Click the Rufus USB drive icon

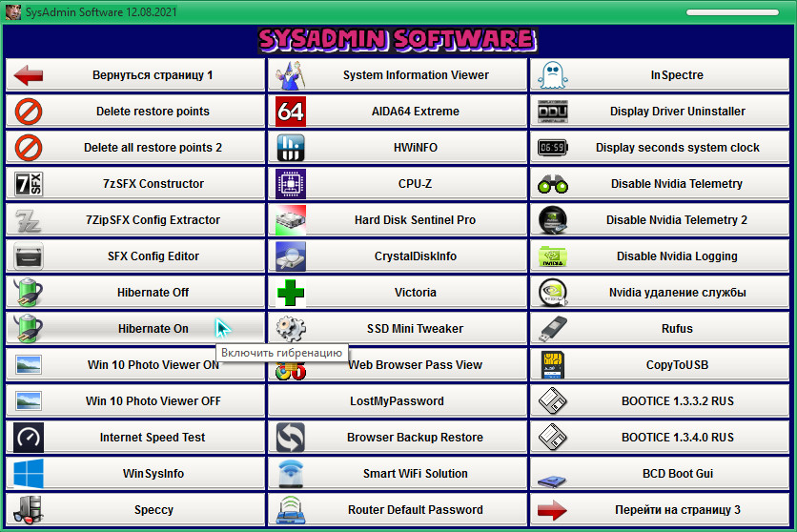point(552,329)
